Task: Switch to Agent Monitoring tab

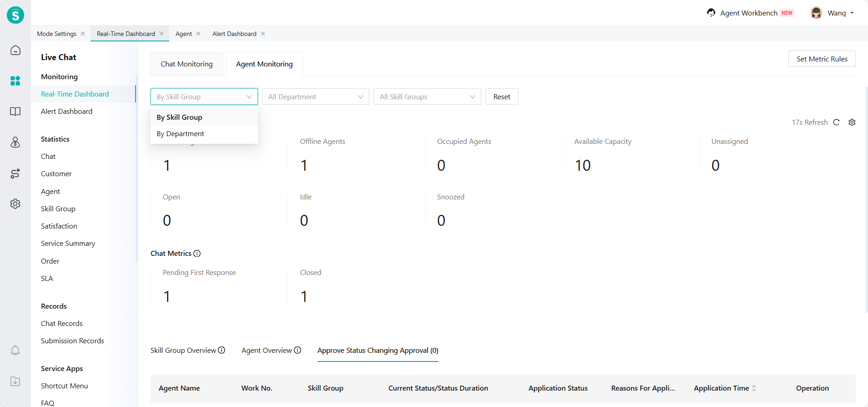Action: tap(264, 64)
